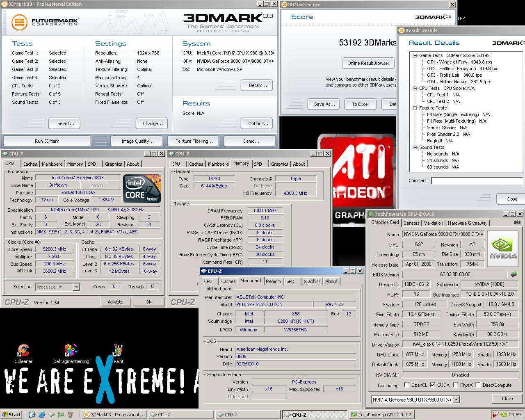The image size is (525, 420).
Task: Click the Run 3DMark button
Action: pyautogui.click(x=47, y=141)
